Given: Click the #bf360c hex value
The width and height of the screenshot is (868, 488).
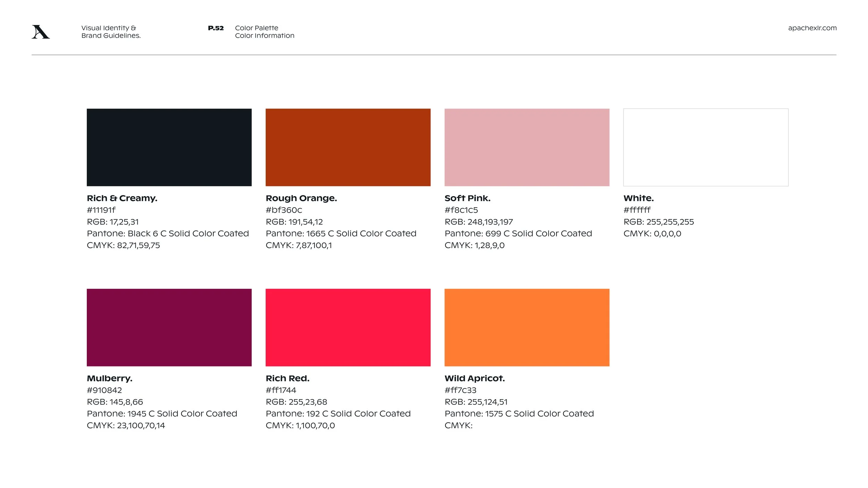Looking at the screenshot, I should pos(284,210).
